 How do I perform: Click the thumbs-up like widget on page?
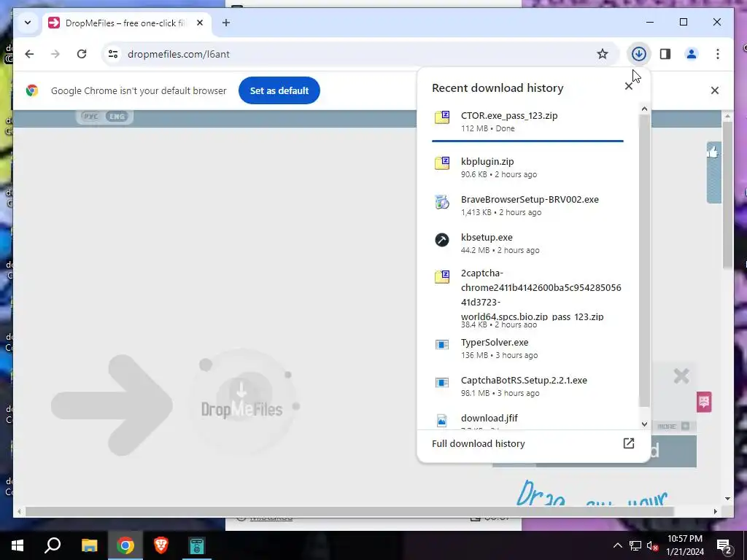(713, 152)
